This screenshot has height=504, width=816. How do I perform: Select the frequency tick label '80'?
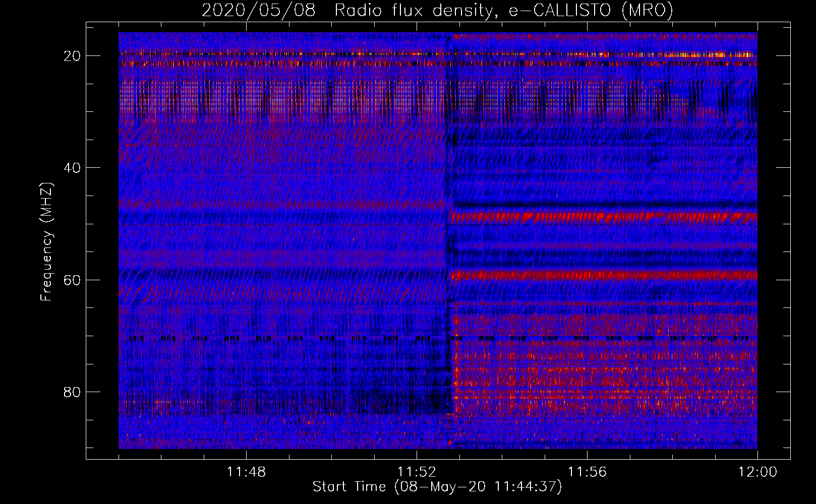(x=73, y=392)
